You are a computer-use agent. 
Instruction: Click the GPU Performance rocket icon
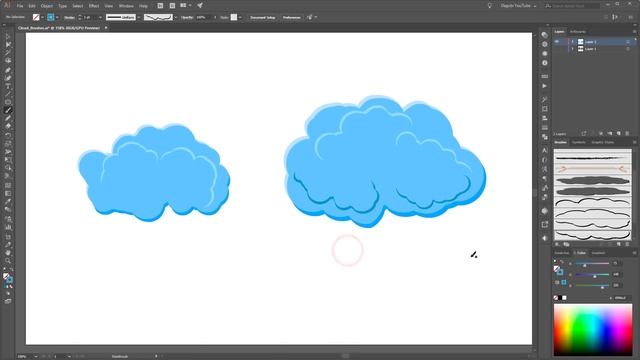click(200, 6)
